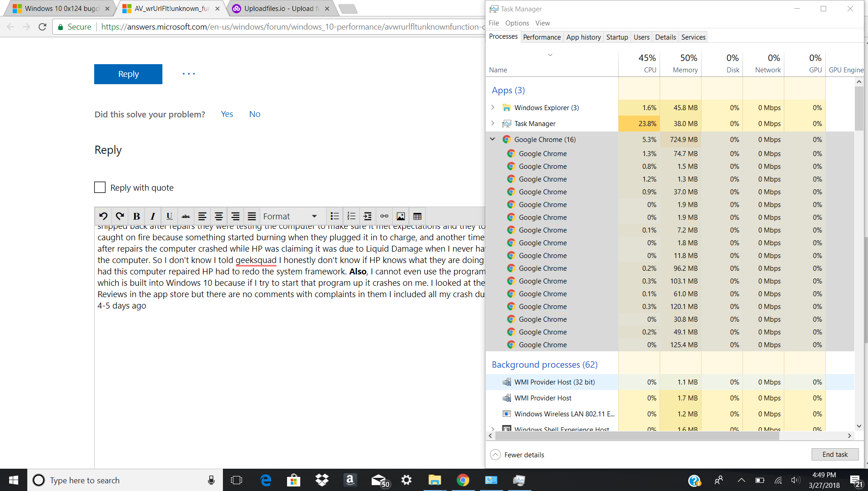
Task: Switch to Startup tab
Action: (x=617, y=37)
